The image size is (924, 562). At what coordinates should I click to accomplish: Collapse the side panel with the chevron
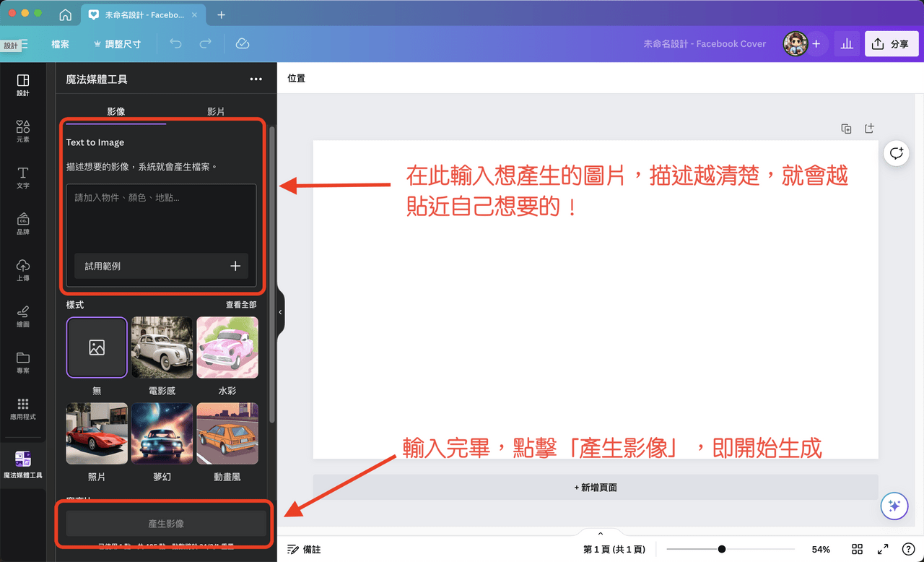pyautogui.click(x=280, y=311)
